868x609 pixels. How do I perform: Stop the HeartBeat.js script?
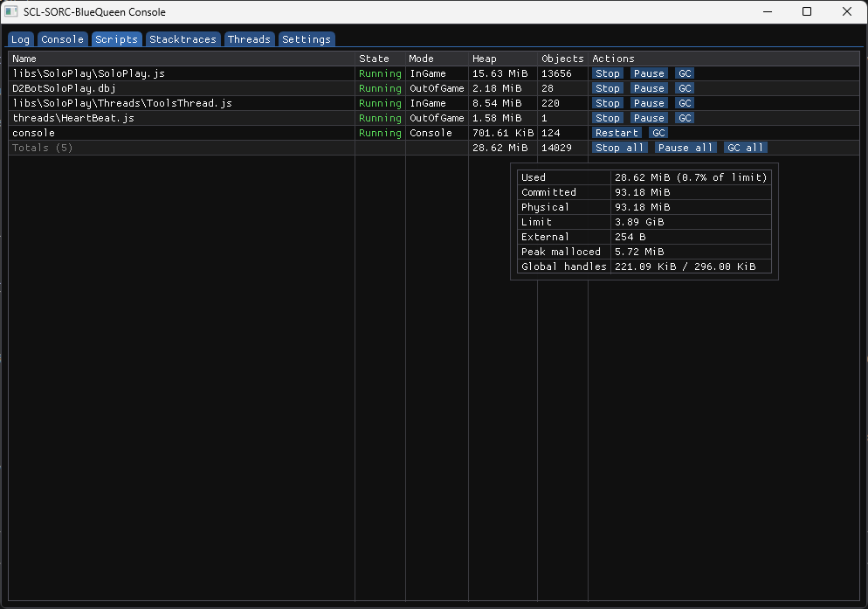(607, 118)
